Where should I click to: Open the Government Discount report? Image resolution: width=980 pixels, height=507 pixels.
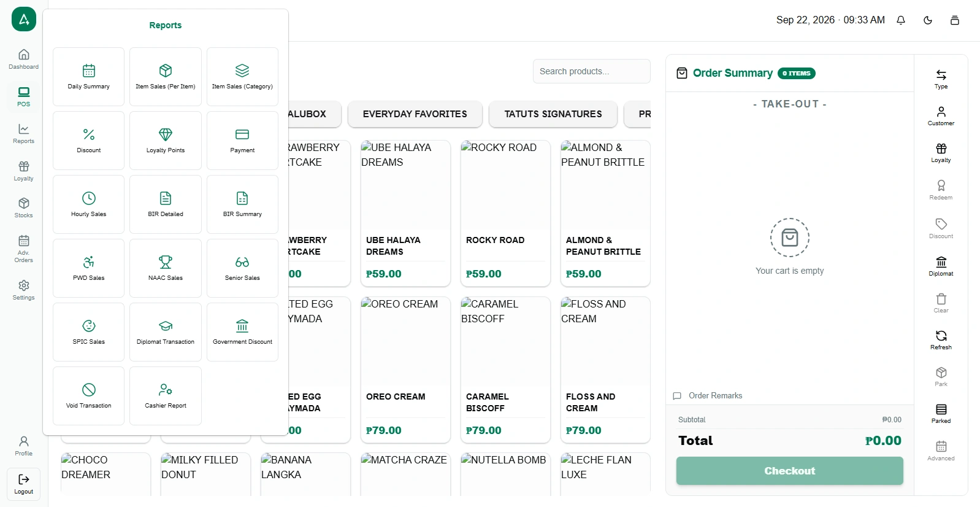(242, 332)
